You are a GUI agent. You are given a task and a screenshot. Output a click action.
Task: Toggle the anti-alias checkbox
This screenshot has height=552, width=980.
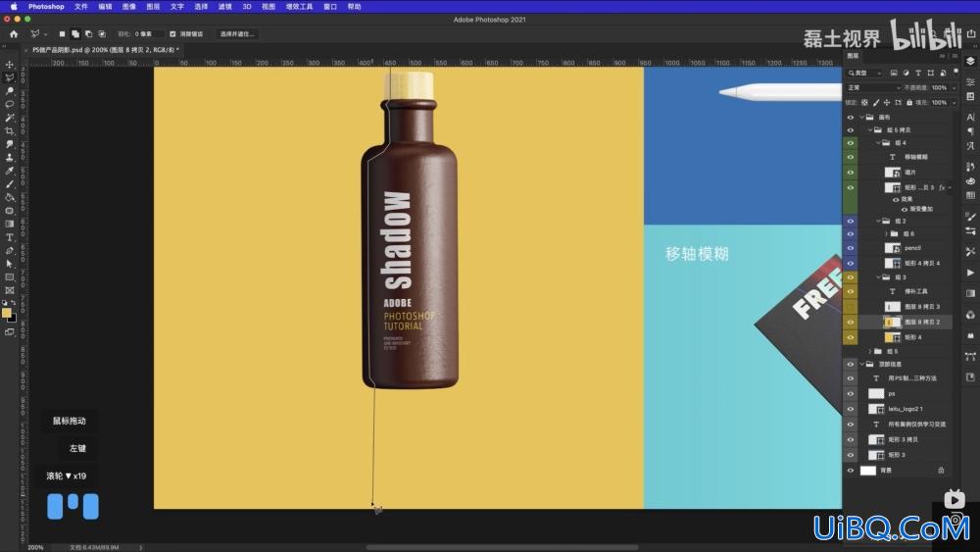[x=172, y=33]
